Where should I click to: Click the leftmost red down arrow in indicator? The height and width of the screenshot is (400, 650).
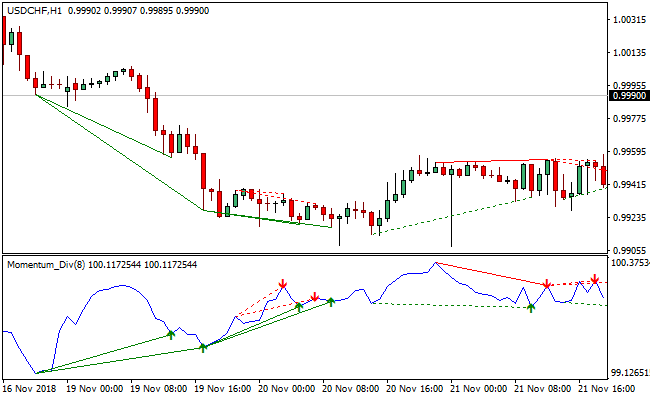(283, 286)
